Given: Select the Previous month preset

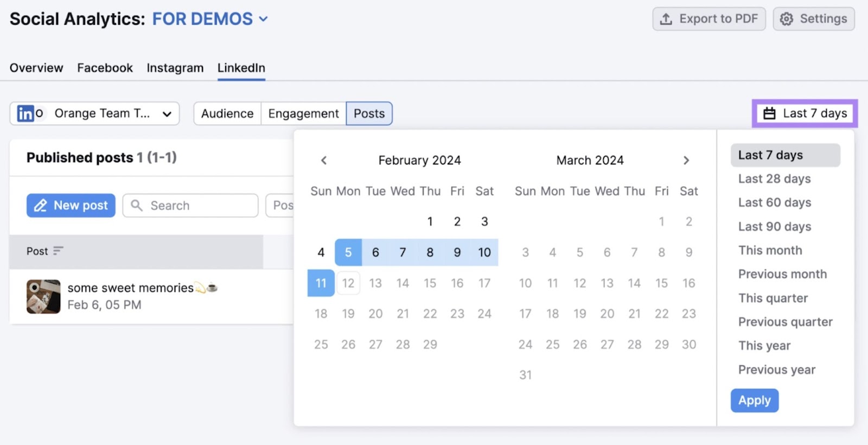Looking at the screenshot, I should [783, 275].
